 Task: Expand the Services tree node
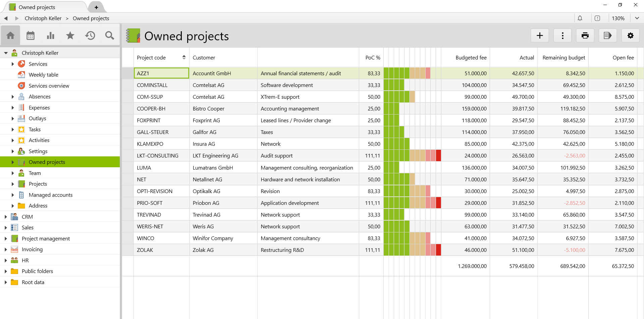coord(13,64)
